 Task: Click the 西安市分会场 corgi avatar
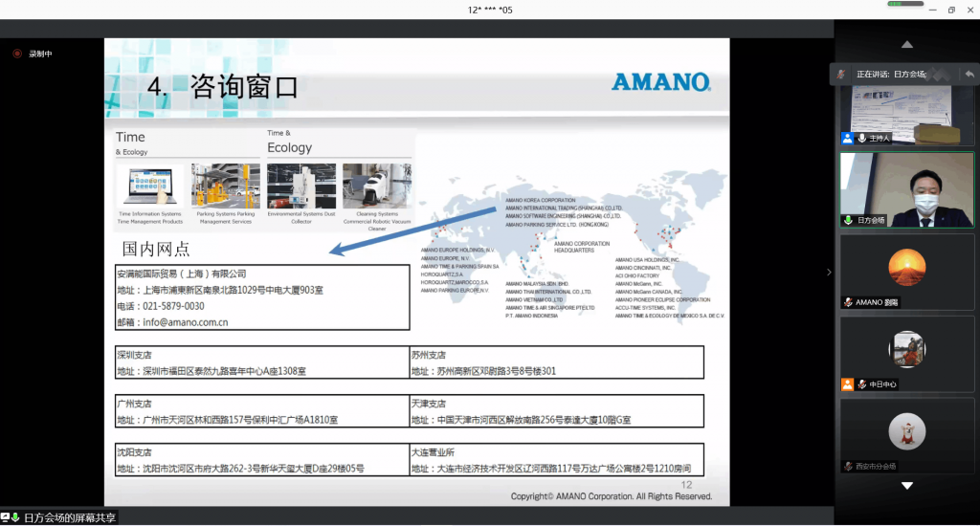pos(906,431)
